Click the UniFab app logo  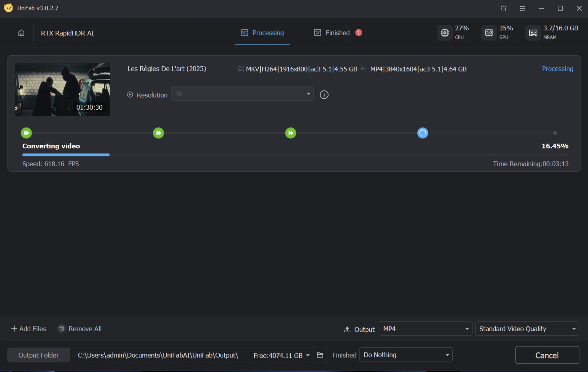(8, 8)
